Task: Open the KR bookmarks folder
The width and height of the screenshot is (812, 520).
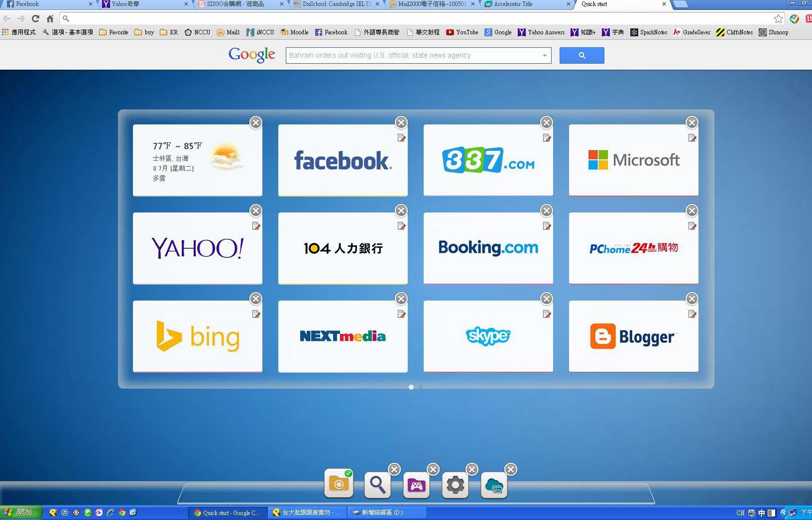Action: [169, 32]
